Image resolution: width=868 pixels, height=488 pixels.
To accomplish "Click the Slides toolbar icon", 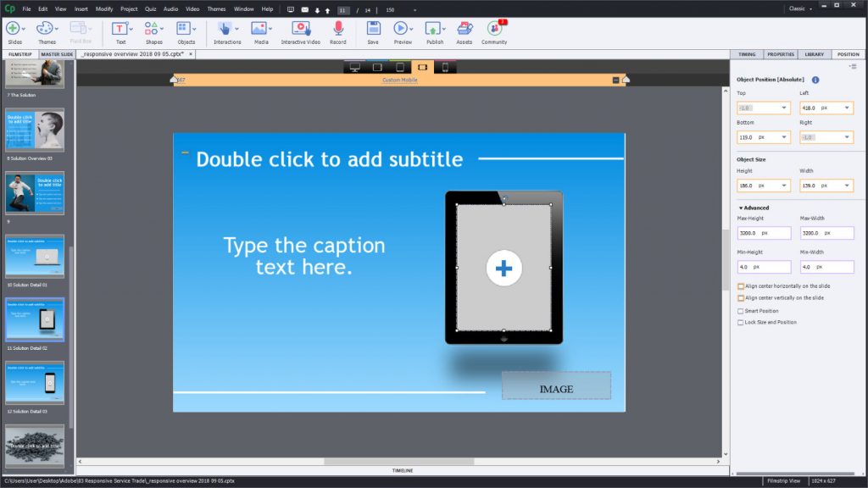I will pos(13,29).
